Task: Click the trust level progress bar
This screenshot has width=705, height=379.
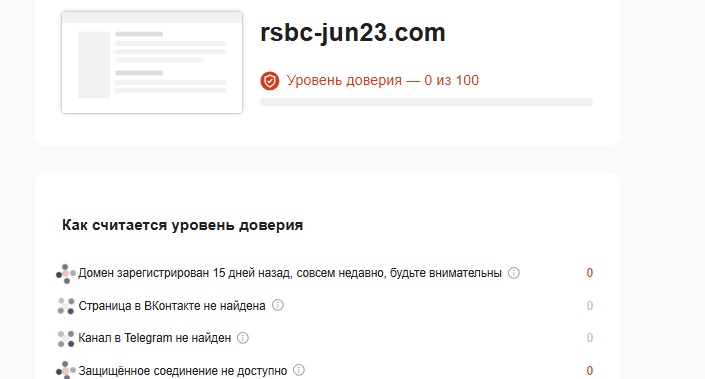Action: click(x=426, y=102)
